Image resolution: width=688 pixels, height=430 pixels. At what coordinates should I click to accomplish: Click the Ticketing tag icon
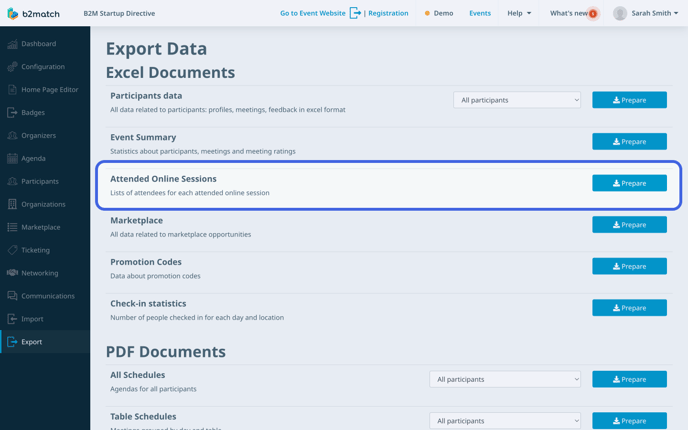pyautogui.click(x=12, y=250)
